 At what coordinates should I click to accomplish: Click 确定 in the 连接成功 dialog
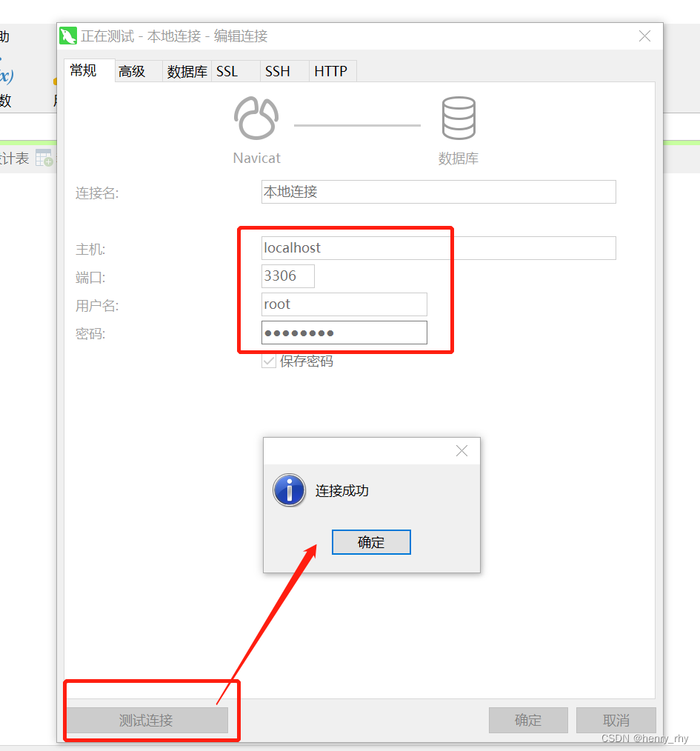(371, 542)
